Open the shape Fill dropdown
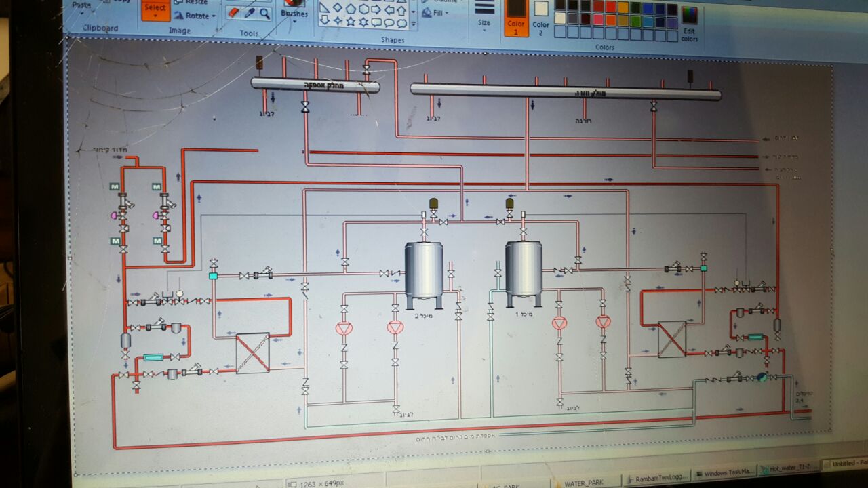 pos(435,13)
